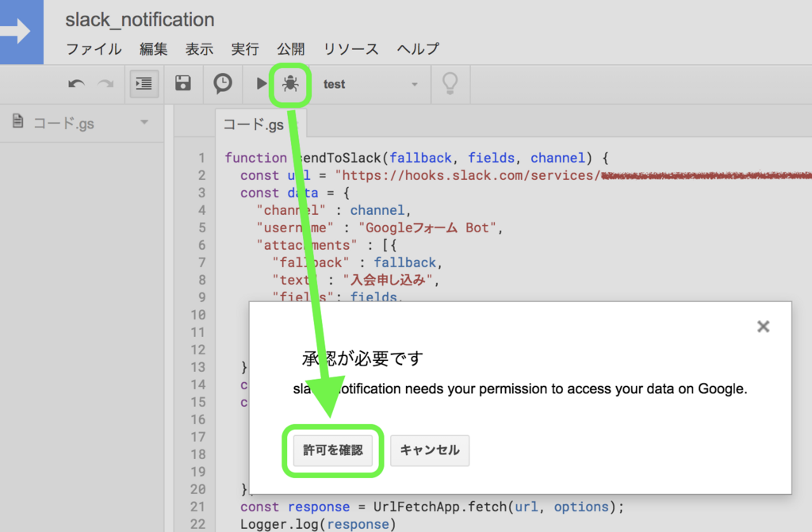
Task: Click the sendToSlack function declaration line
Action: point(416,158)
